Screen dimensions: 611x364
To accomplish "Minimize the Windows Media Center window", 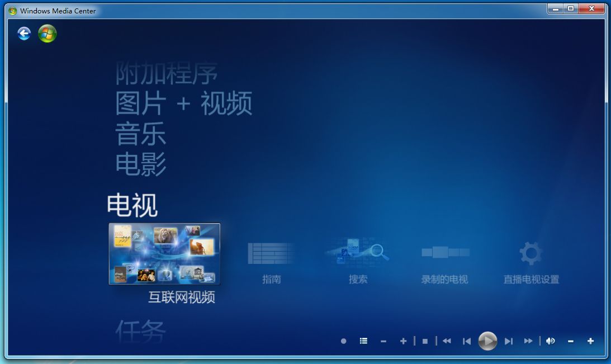I will tap(556, 8).
